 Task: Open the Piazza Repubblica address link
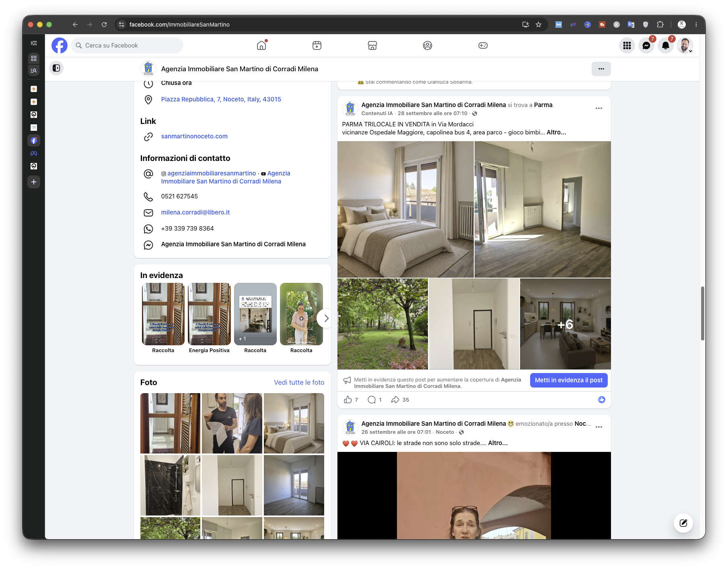(221, 99)
